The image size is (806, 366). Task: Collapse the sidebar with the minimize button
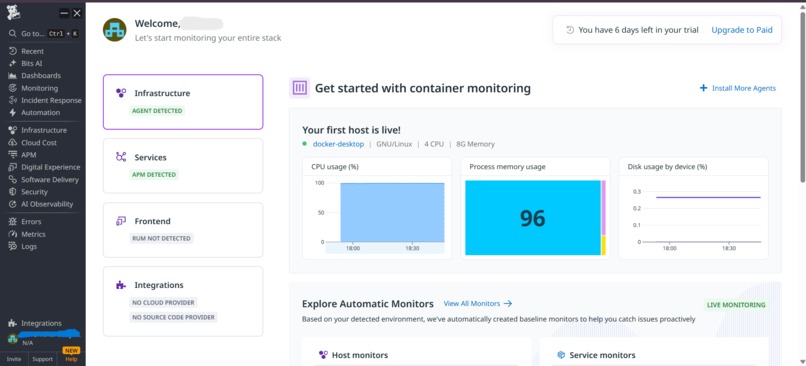(x=64, y=13)
